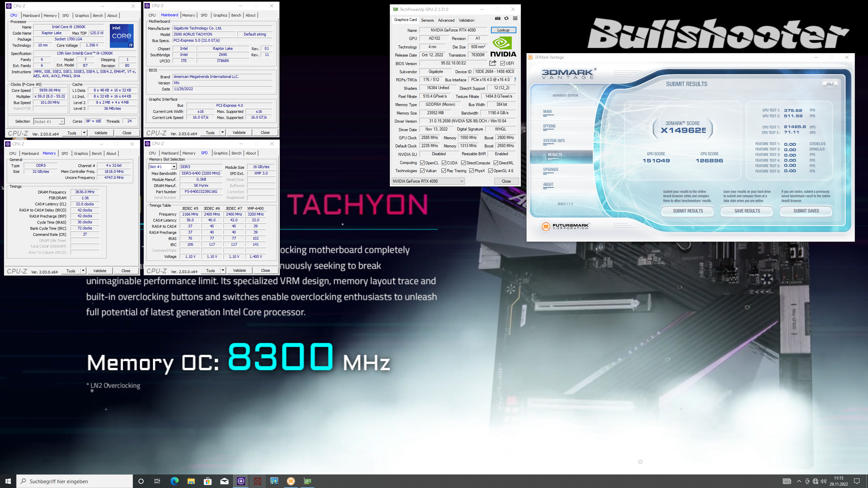Expand Tools arrow in CPU-Z Mainboard window
The width and height of the screenshot is (868, 488).
[x=223, y=133]
